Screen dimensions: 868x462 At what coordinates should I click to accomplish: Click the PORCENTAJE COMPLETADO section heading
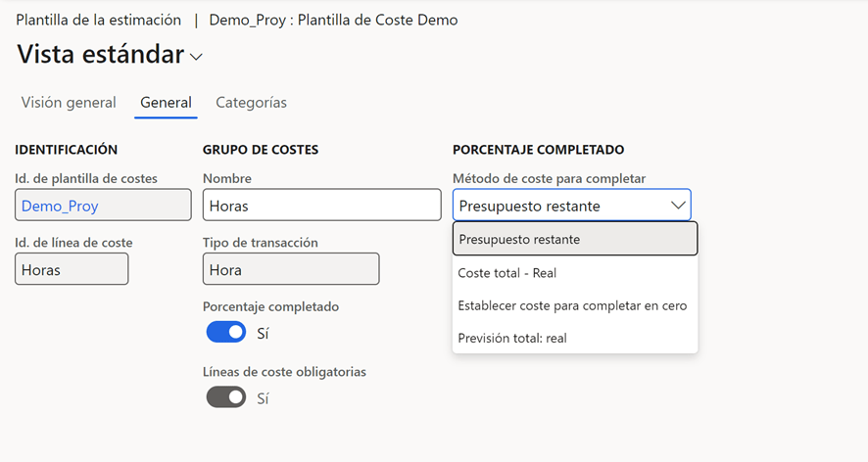(x=538, y=150)
